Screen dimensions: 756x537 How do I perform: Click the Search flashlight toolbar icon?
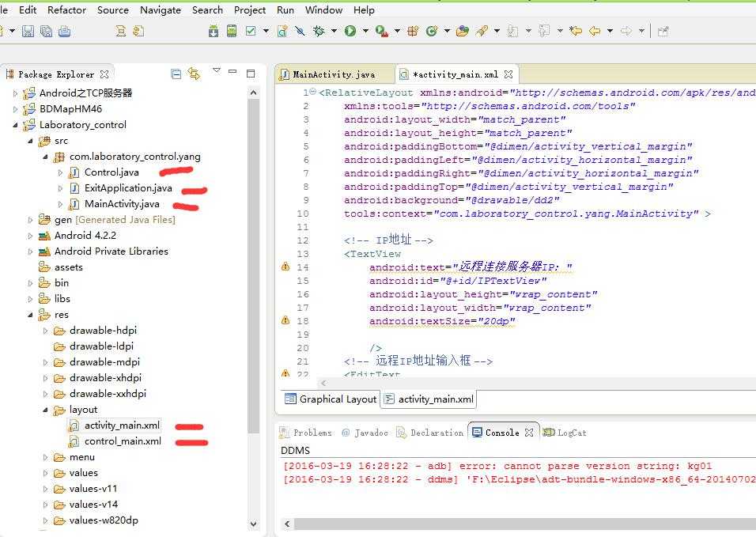[481, 32]
